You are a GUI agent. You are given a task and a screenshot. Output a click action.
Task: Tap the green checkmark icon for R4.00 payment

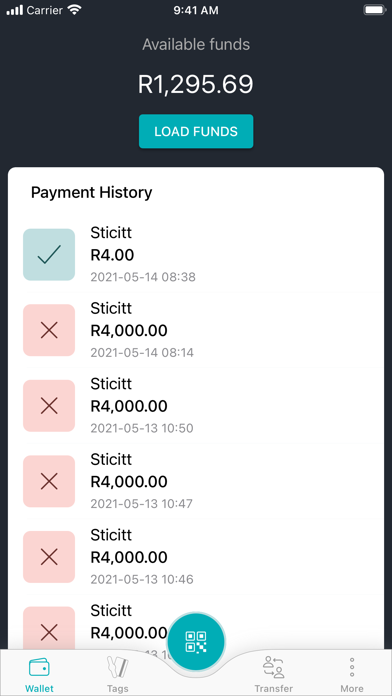[x=49, y=255]
